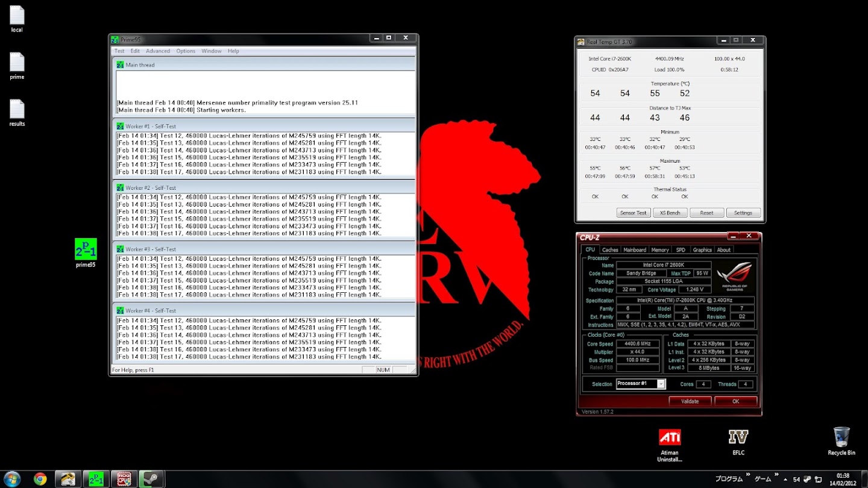Launch Google Chrome from the taskbar
The width and height of the screenshot is (868, 488).
[x=40, y=479]
